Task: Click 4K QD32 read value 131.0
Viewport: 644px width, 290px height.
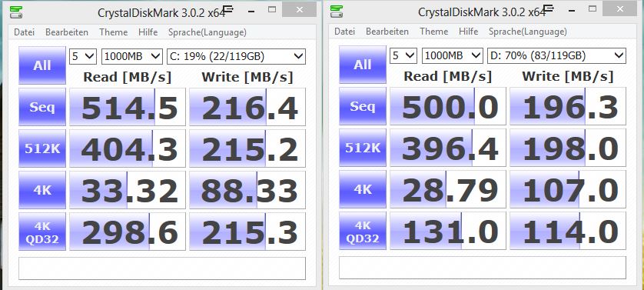Action: [x=448, y=231]
